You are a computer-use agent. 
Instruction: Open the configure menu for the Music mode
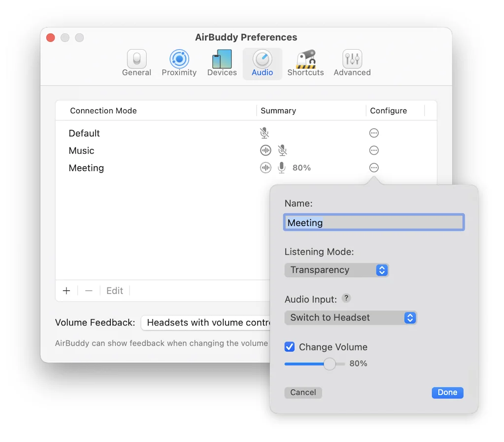[374, 150]
